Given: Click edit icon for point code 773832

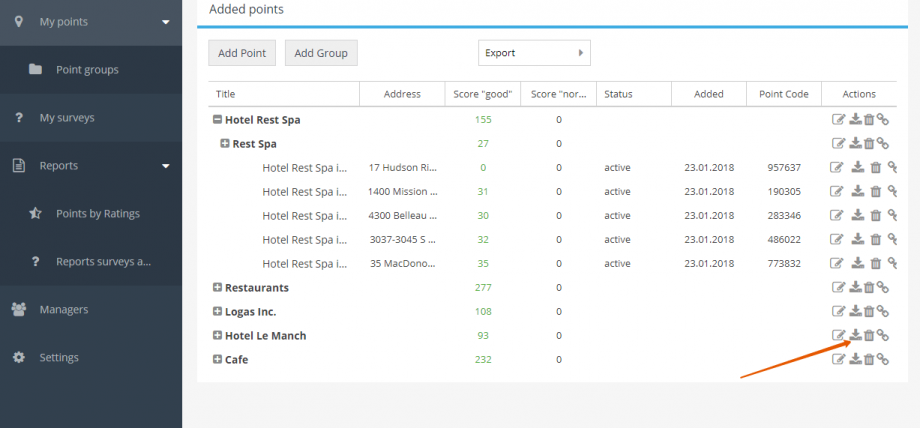Looking at the screenshot, I should (x=837, y=264).
